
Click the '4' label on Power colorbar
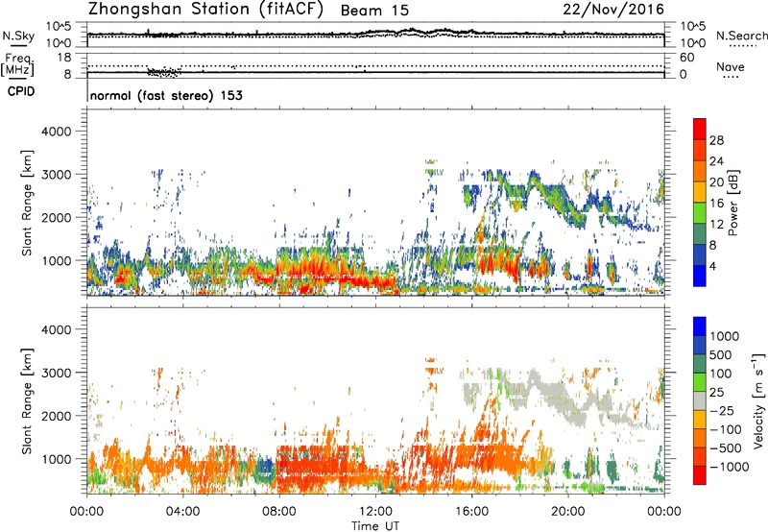[712, 266]
